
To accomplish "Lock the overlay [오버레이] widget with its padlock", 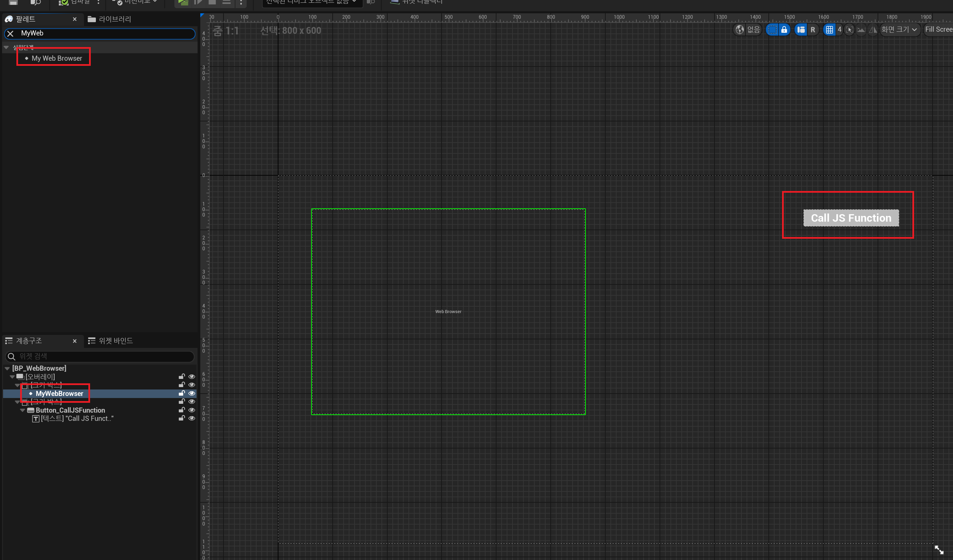I will [182, 377].
